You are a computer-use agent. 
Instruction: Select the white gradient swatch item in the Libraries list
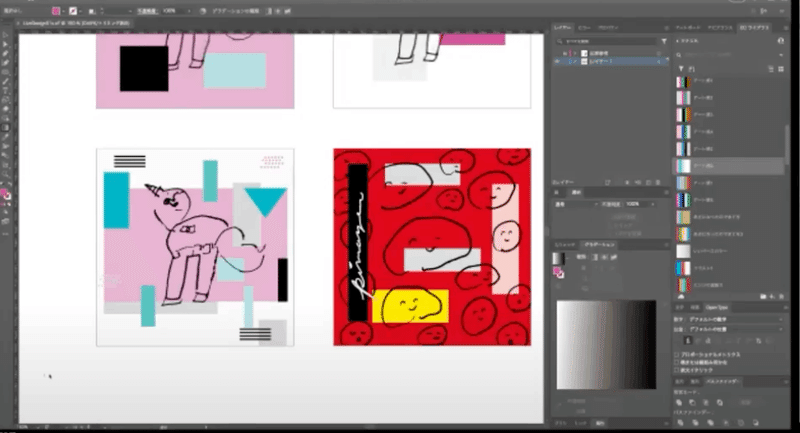click(729, 251)
